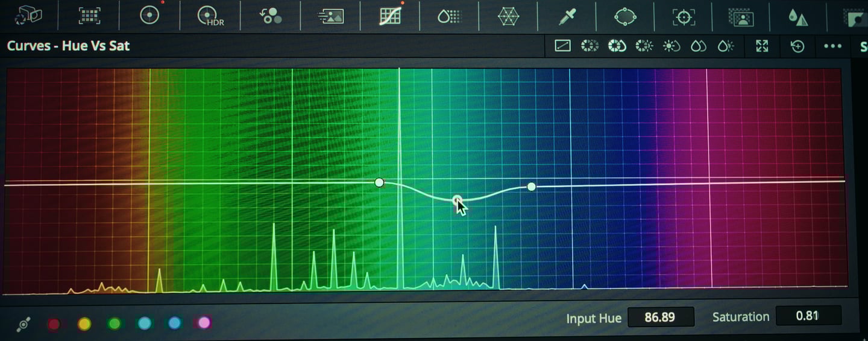
Task: Toggle the bezier spline handle mode
Action: pos(24,325)
